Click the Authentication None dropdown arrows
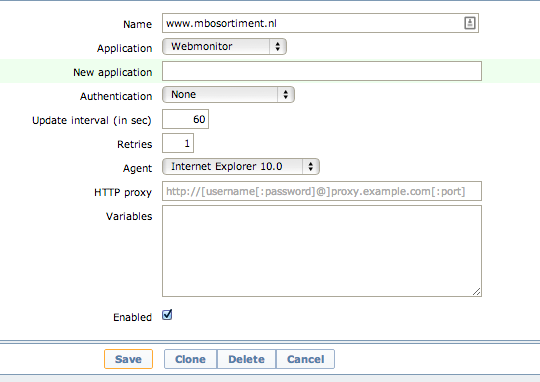Screen dimensions: 540x382 285,94
